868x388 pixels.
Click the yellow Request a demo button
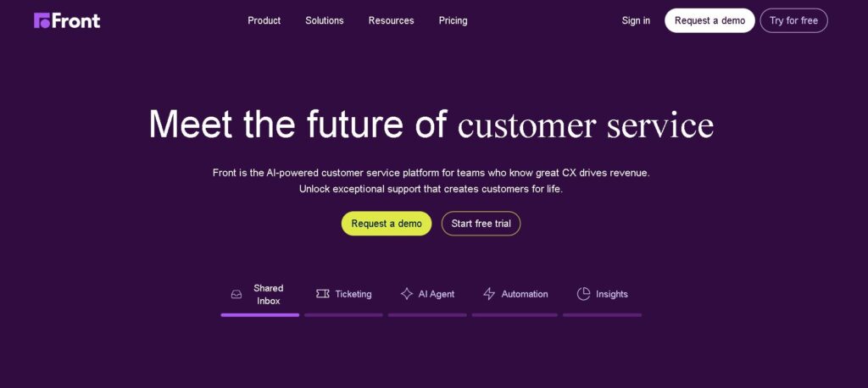tap(387, 224)
